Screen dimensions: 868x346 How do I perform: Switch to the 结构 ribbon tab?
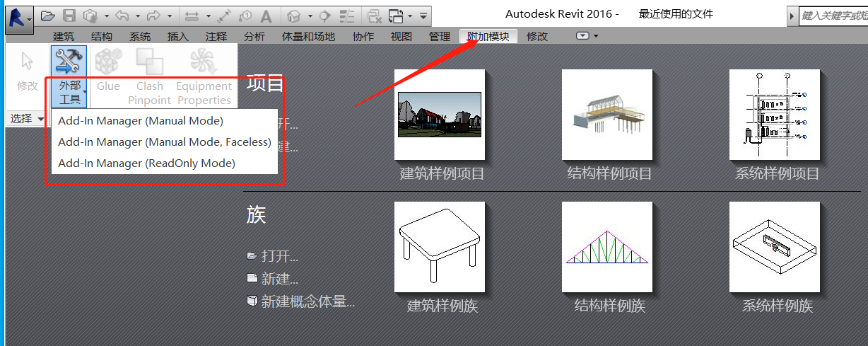click(102, 36)
